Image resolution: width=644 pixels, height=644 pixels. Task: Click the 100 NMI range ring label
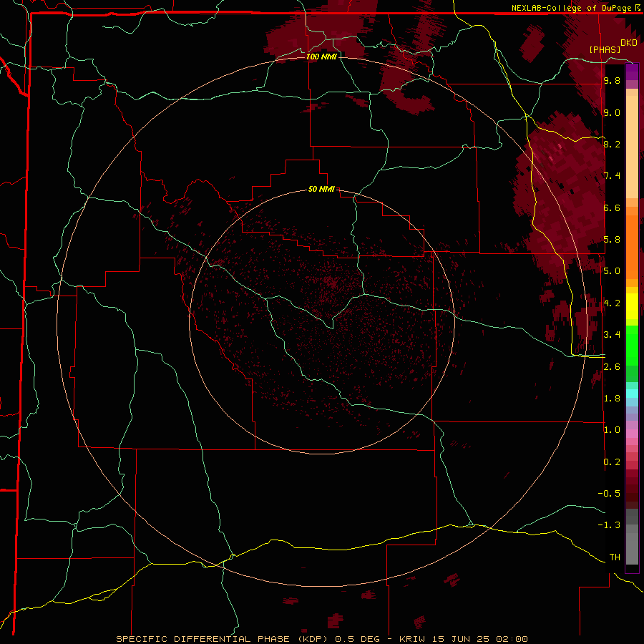(321, 57)
